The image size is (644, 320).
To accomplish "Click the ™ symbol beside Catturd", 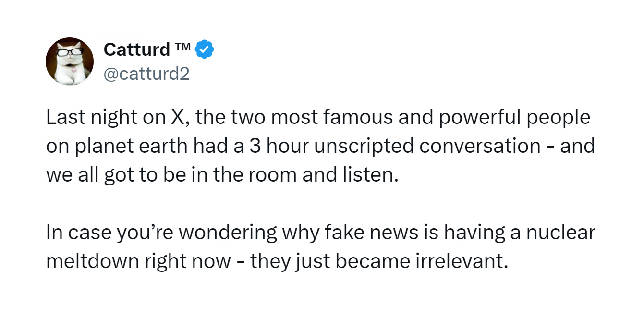I will coord(184,47).
